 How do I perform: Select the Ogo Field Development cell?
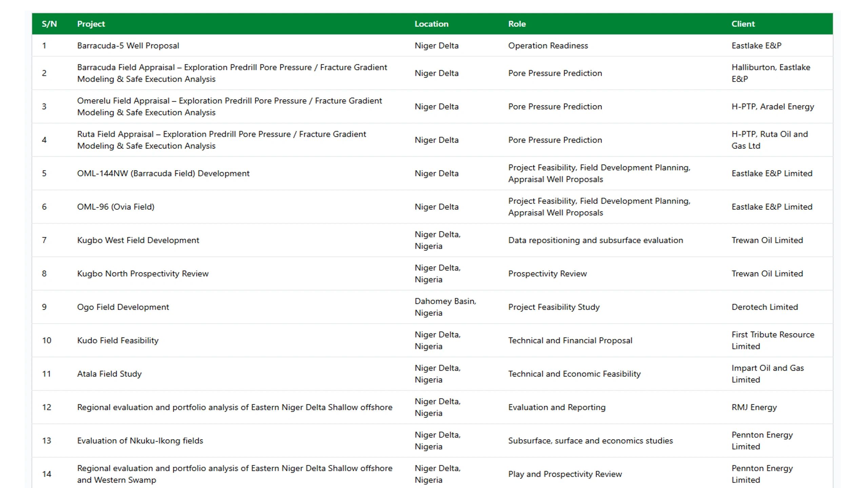pyautogui.click(x=123, y=307)
